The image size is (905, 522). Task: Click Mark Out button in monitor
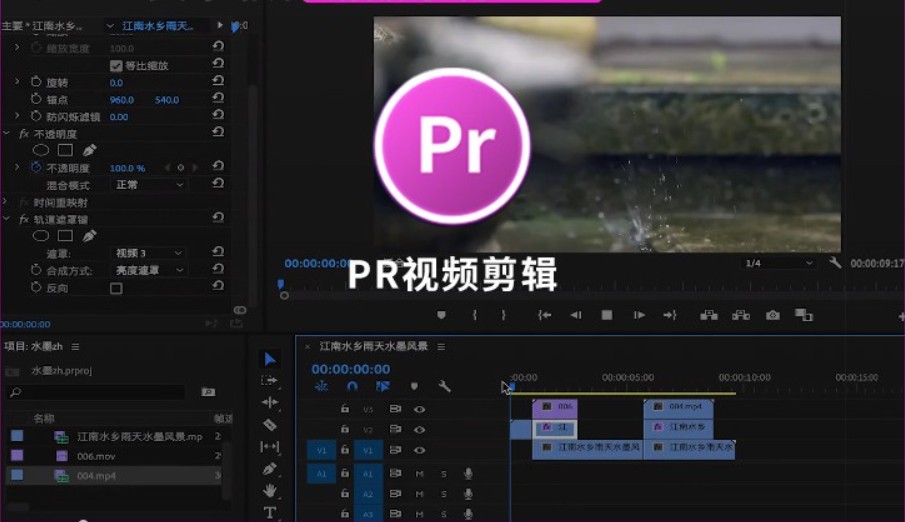pos(503,315)
